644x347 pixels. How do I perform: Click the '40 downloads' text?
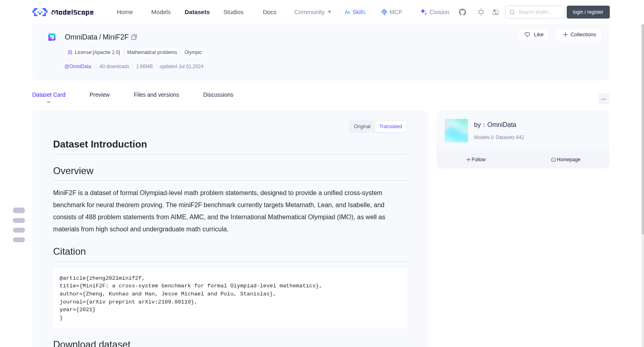point(114,66)
